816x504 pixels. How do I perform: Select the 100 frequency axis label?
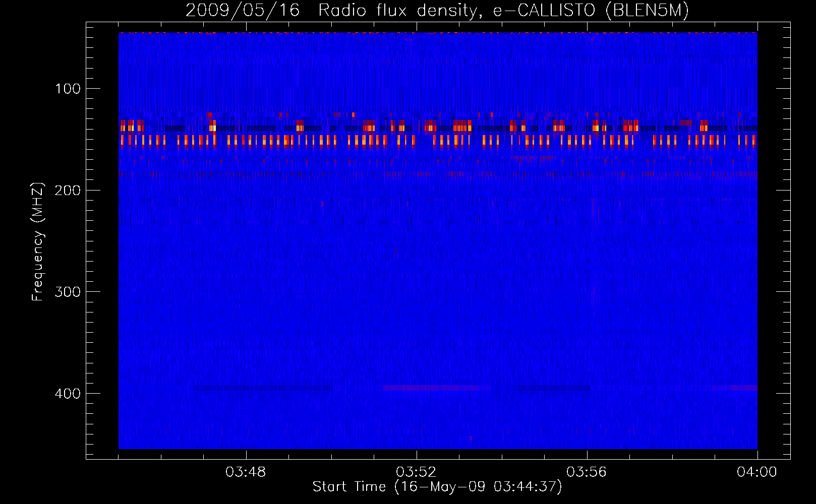(68, 89)
